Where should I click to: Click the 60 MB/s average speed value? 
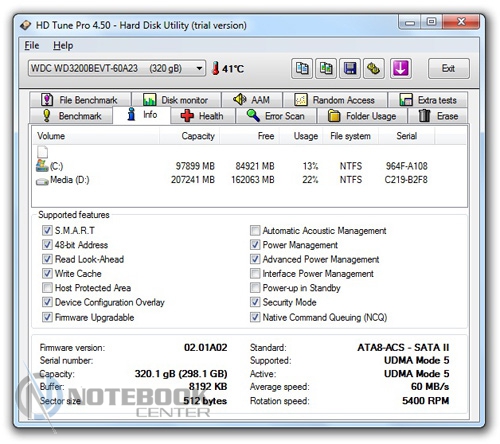click(430, 387)
